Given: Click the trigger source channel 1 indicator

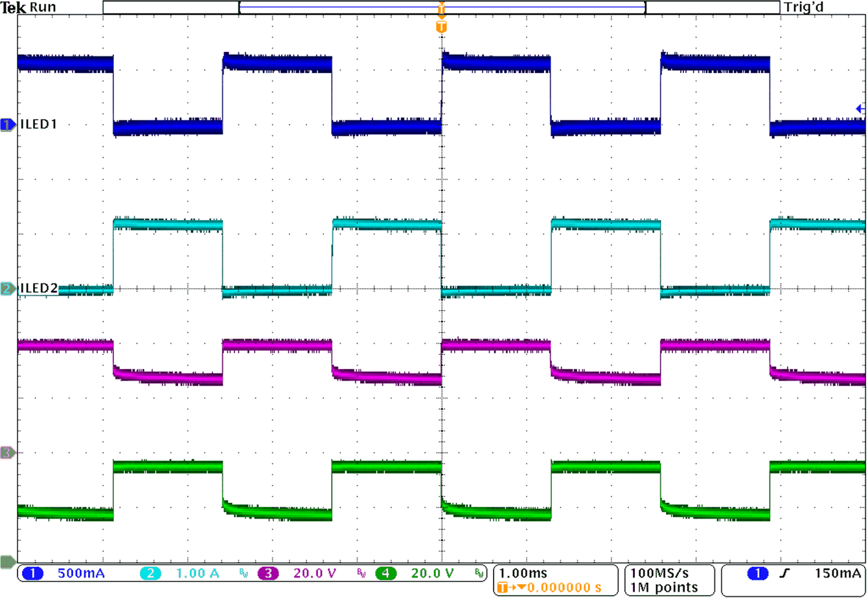Looking at the screenshot, I should click(757, 573).
